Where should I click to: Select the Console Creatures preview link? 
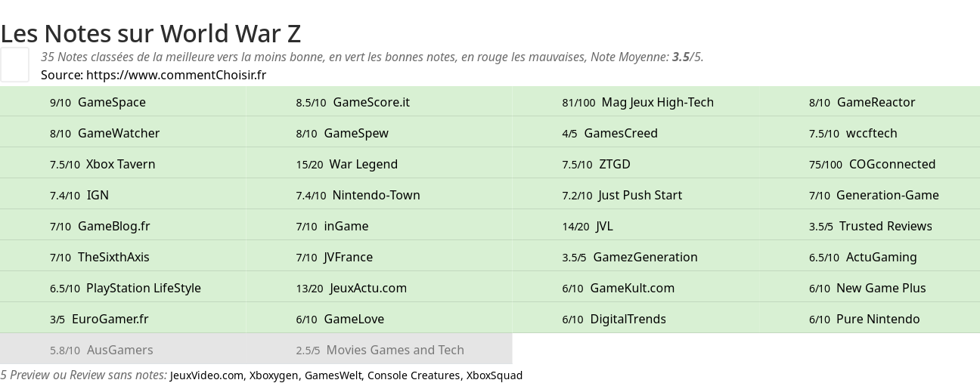(x=414, y=375)
